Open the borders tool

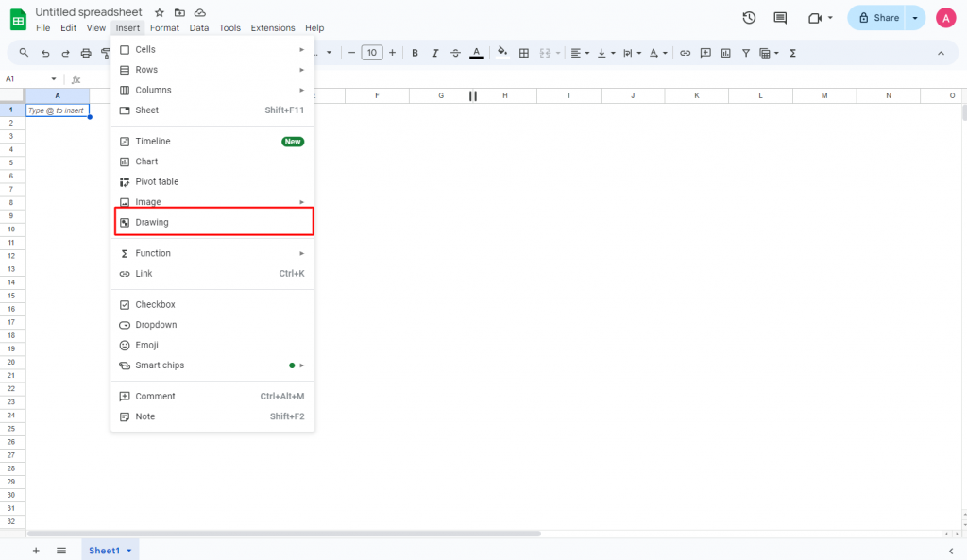[523, 53]
